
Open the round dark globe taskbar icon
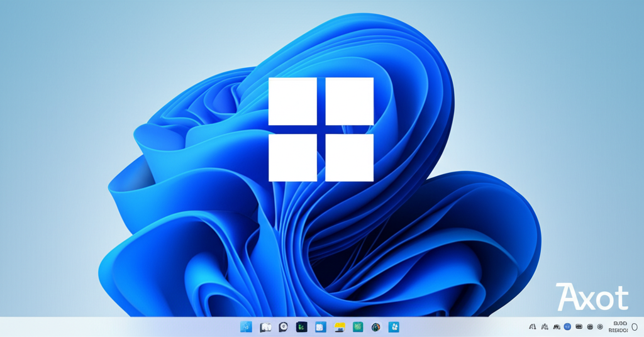376,327
